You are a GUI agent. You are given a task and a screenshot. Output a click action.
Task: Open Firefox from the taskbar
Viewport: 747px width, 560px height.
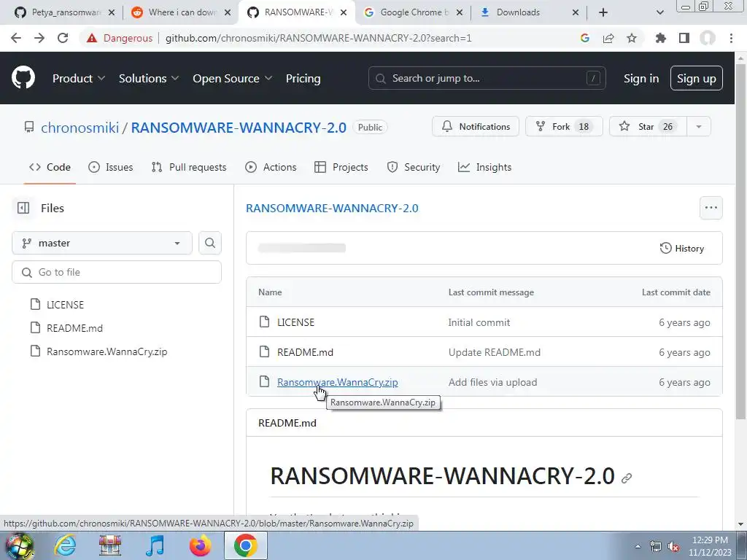point(200,545)
